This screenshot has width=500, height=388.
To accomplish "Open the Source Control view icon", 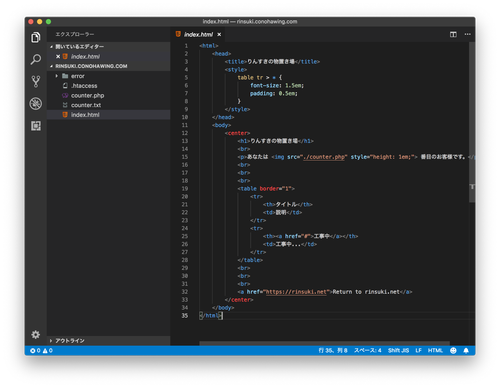I will pyautogui.click(x=36, y=82).
